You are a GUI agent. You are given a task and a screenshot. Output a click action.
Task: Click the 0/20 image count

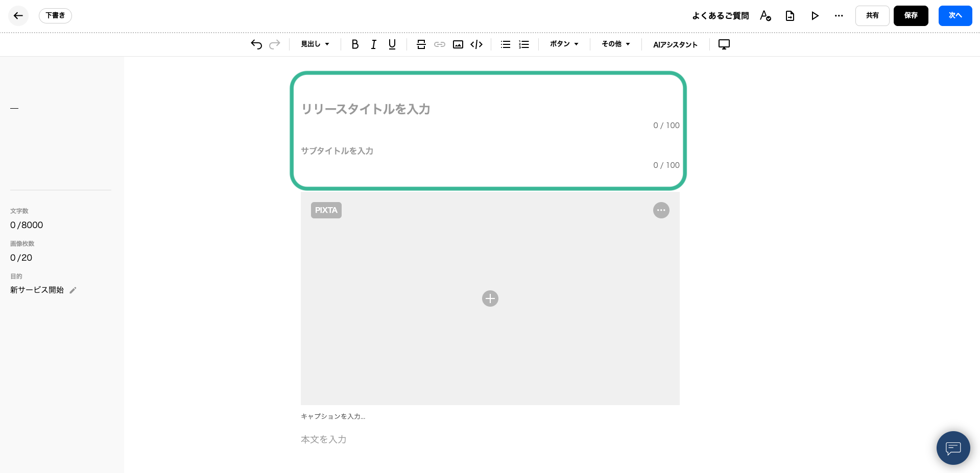21,258
